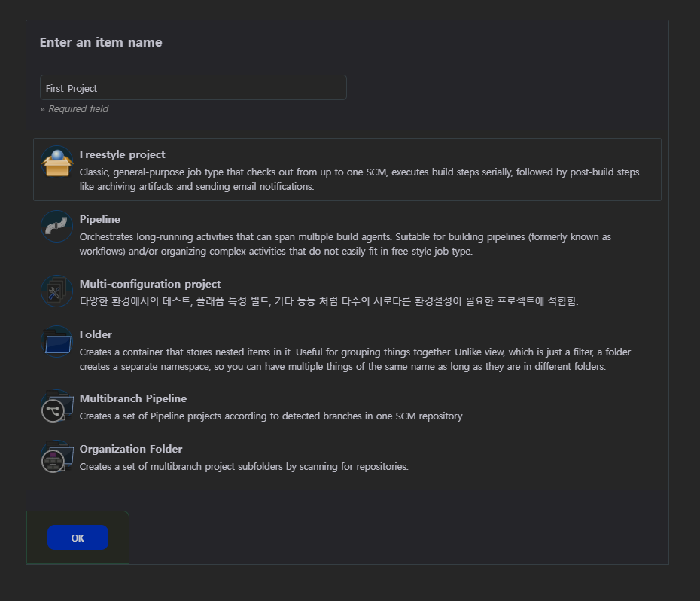Click the 'Enter an item name' heading
Viewport: 700px width, 601px height.
point(101,42)
